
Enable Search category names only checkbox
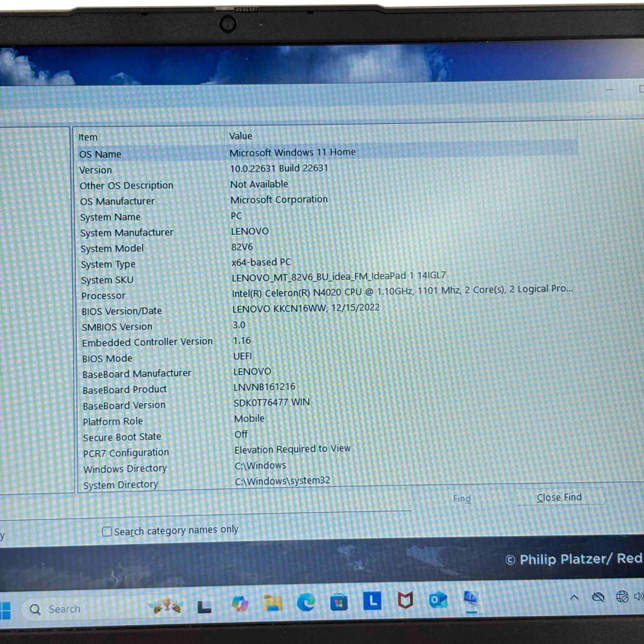[107, 531]
